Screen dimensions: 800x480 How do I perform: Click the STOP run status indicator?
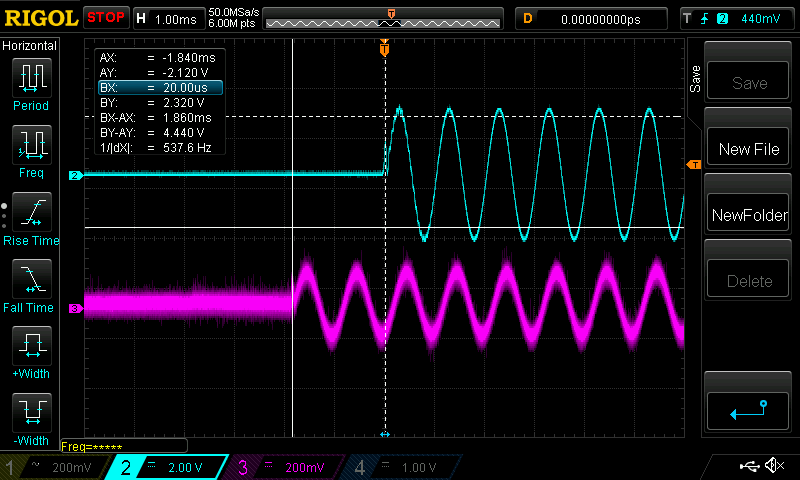106,18
